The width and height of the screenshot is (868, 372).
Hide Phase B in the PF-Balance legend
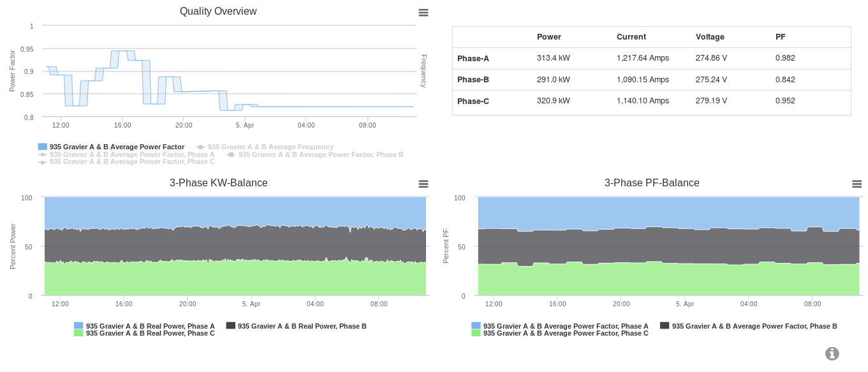point(754,326)
